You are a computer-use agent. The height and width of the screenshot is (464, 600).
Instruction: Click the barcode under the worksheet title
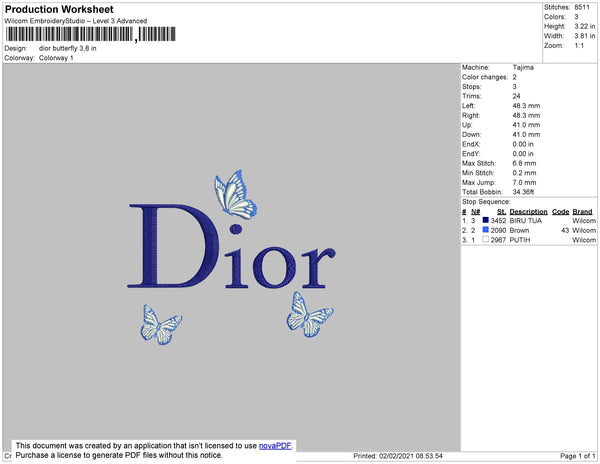tap(91, 34)
